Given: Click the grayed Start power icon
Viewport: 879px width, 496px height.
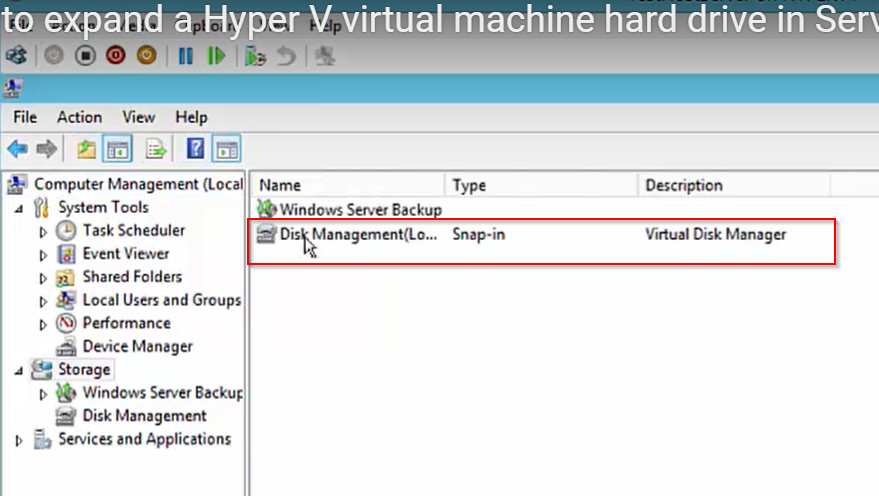Looking at the screenshot, I should [54, 55].
